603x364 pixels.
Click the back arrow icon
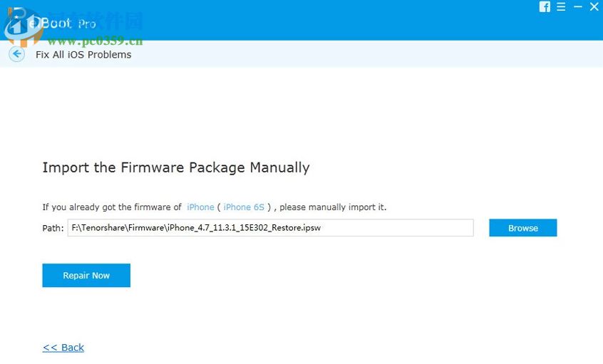(x=16, y=54)
